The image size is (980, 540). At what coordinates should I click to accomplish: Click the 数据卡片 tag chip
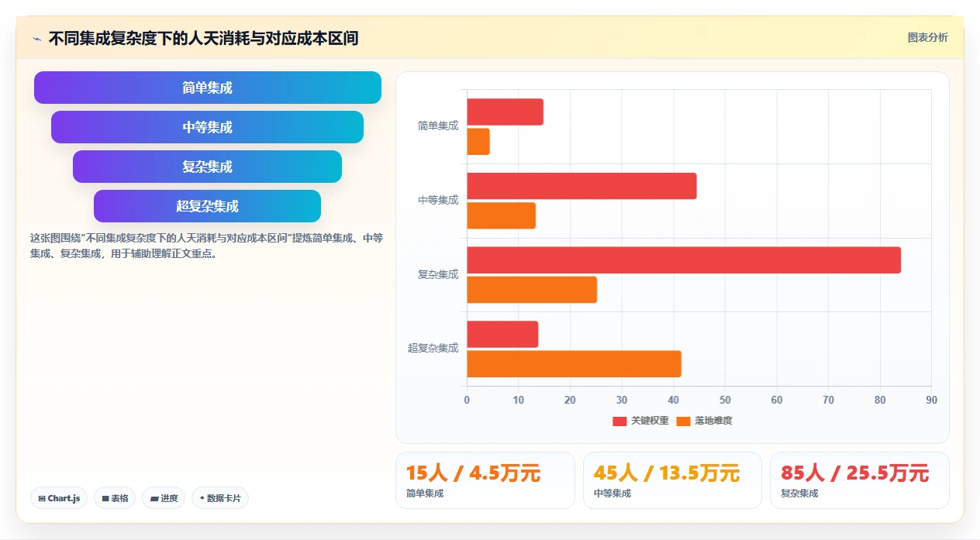coord(220,498)
